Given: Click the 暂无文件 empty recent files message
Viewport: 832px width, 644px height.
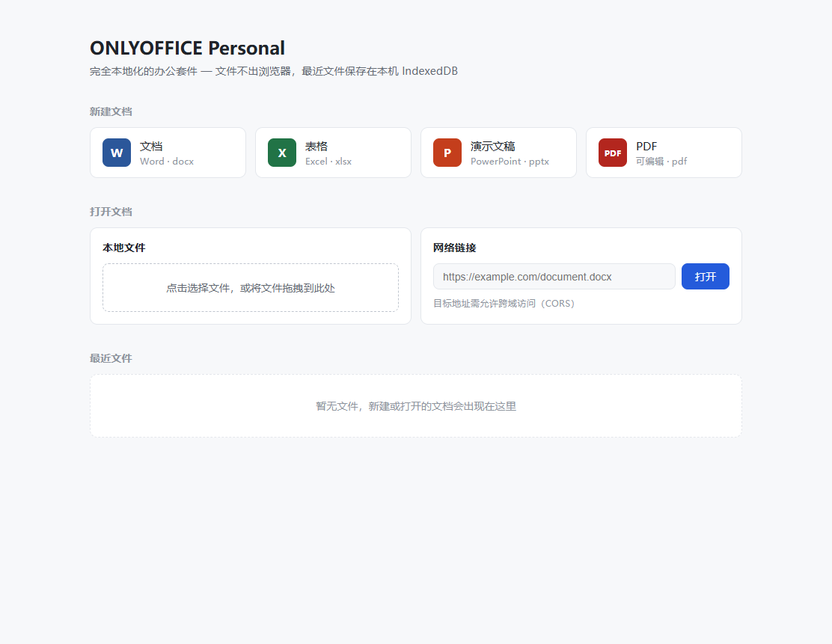Looking at the screenshot, I should [x=416, y=406].
